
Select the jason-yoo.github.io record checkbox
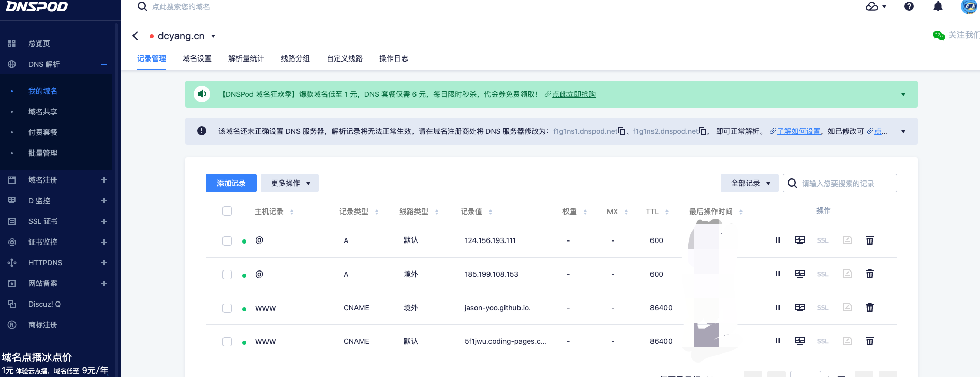227,308
